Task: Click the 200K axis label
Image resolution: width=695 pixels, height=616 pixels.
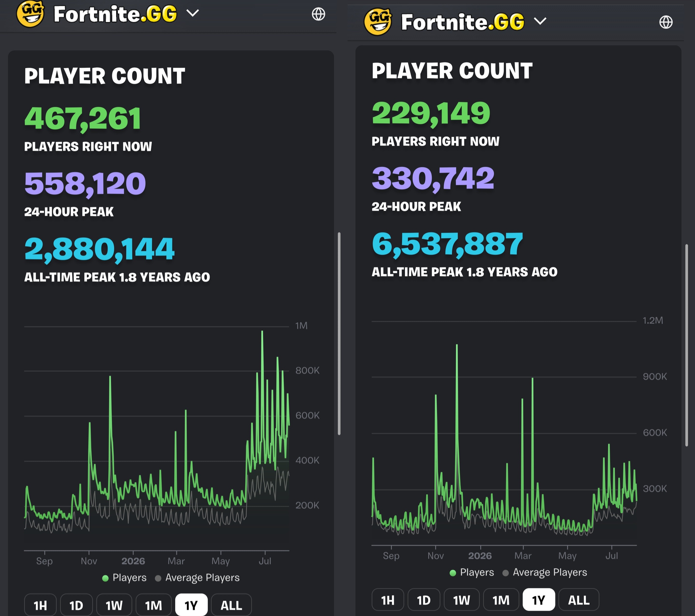Action: coord(307,505)
